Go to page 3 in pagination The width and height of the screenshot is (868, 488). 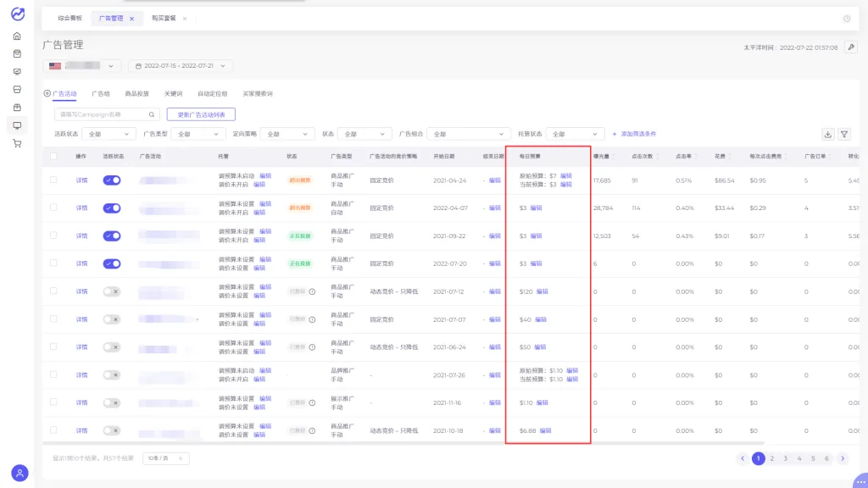pos(785,458)
